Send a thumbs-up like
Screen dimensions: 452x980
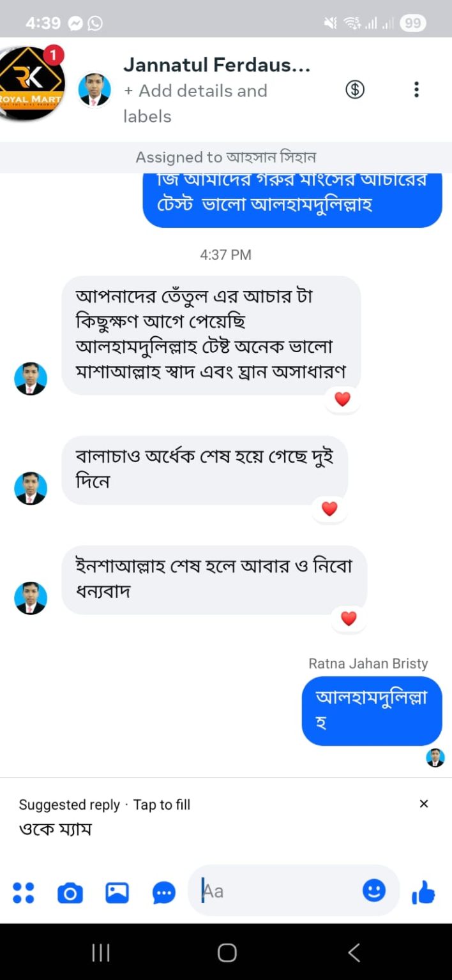click(423, 893)
